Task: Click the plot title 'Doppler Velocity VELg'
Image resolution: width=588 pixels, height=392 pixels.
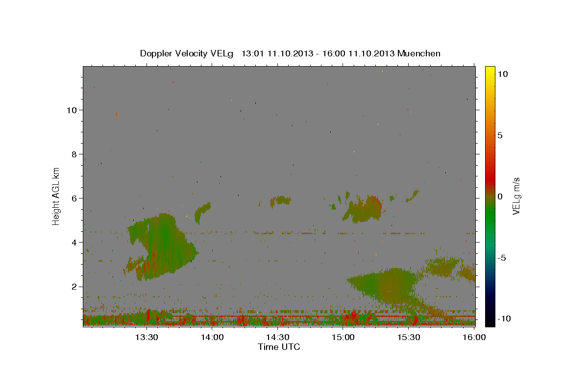Action: 188,53
